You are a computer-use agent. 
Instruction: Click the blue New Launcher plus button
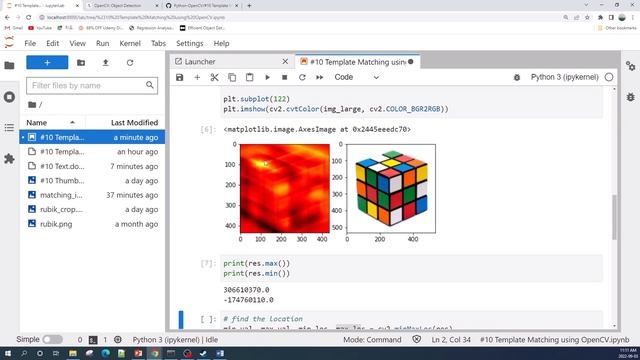[x=47, y=62]
